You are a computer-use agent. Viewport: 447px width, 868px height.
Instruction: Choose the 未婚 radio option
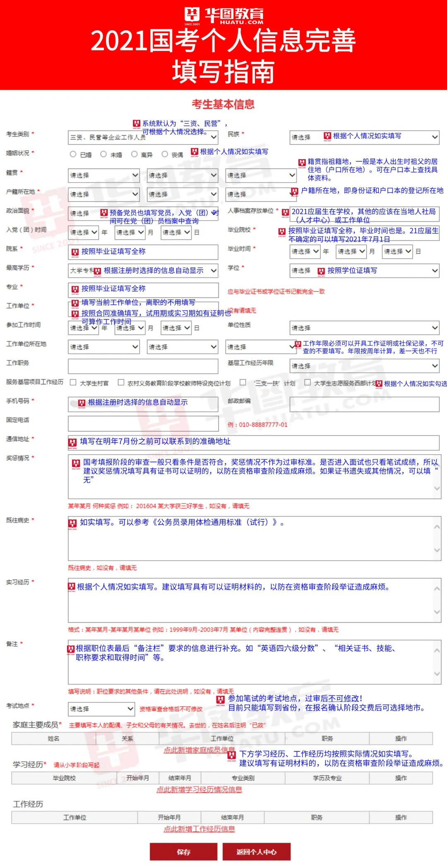point(103,154)
